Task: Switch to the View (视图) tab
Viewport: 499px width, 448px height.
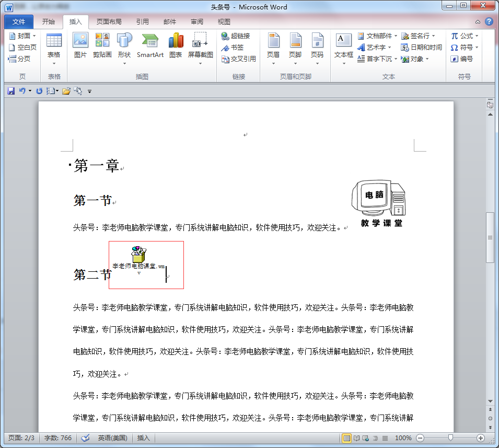Action: click(224, 21)
